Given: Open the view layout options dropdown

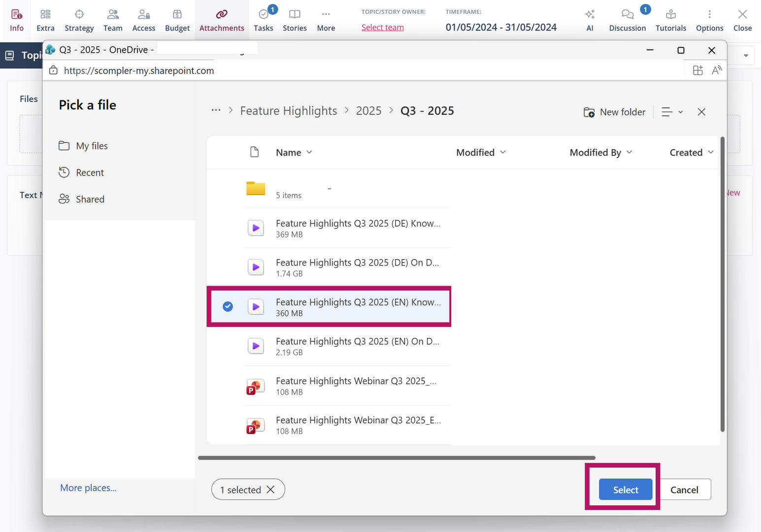Looking at the screenshot, I should click(672, 112).
